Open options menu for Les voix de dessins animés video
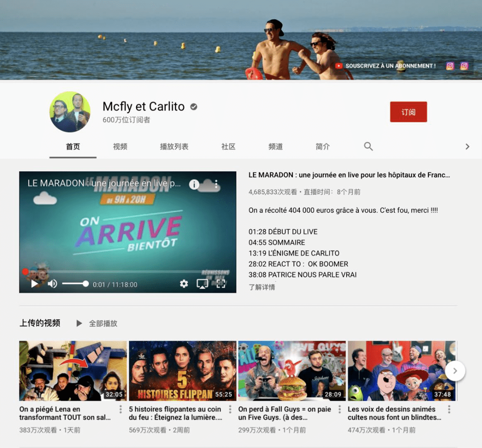The width and height of the screenshot is (482, 448). click(449, 409)
